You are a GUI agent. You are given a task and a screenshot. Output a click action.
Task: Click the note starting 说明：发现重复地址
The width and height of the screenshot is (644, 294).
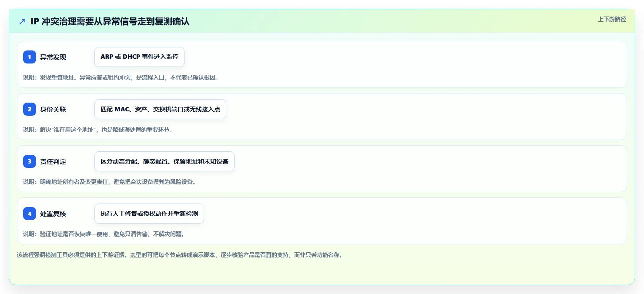point(121,77)
